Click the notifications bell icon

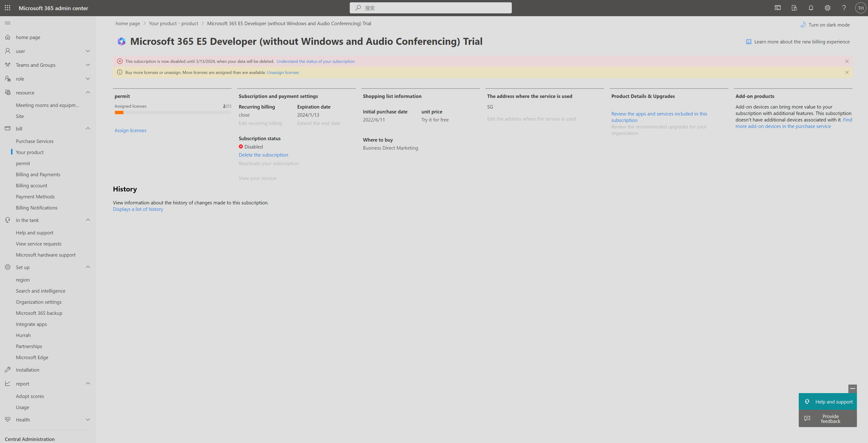(x=811, y=8)
